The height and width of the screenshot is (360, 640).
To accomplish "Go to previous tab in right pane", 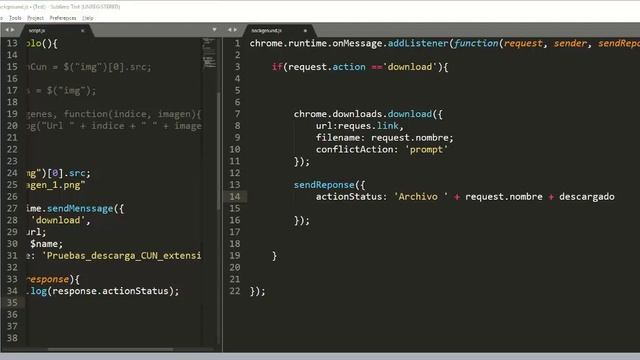I will (x=229, y=30).
